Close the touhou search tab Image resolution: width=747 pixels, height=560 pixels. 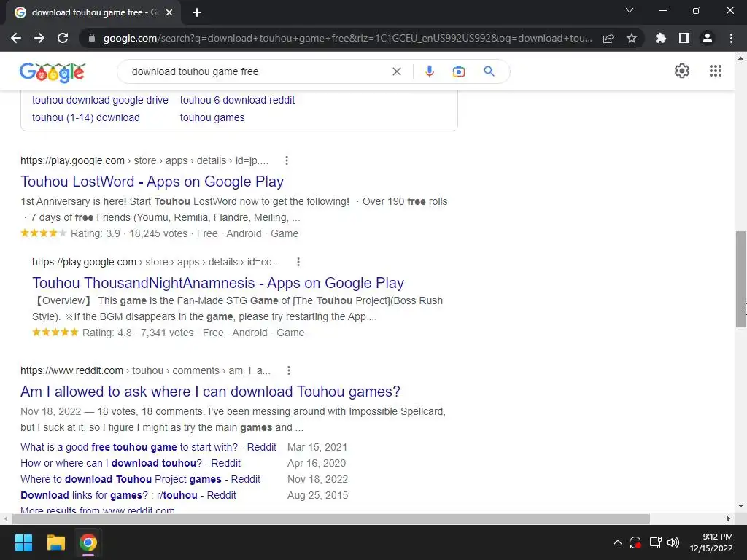169,12
